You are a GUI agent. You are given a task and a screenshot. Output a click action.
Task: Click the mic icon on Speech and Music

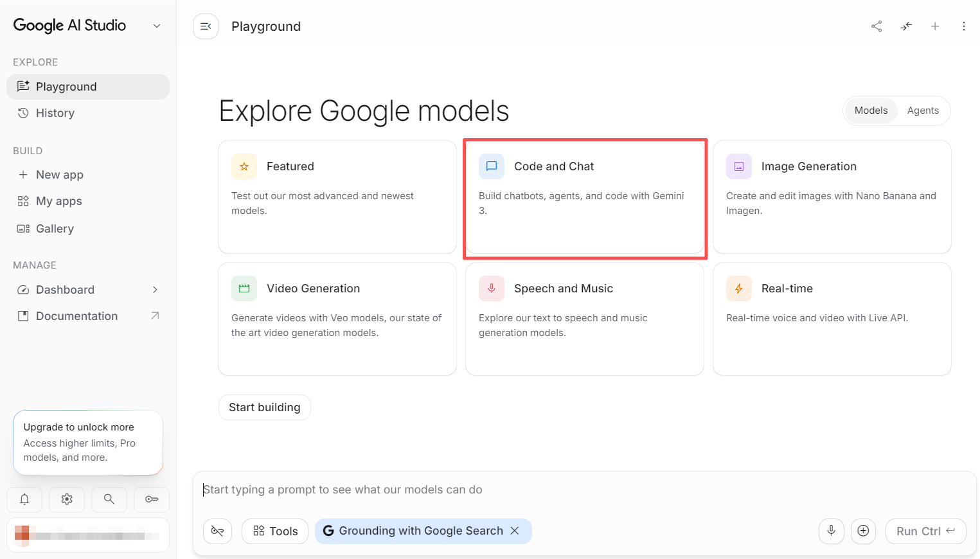492,288
